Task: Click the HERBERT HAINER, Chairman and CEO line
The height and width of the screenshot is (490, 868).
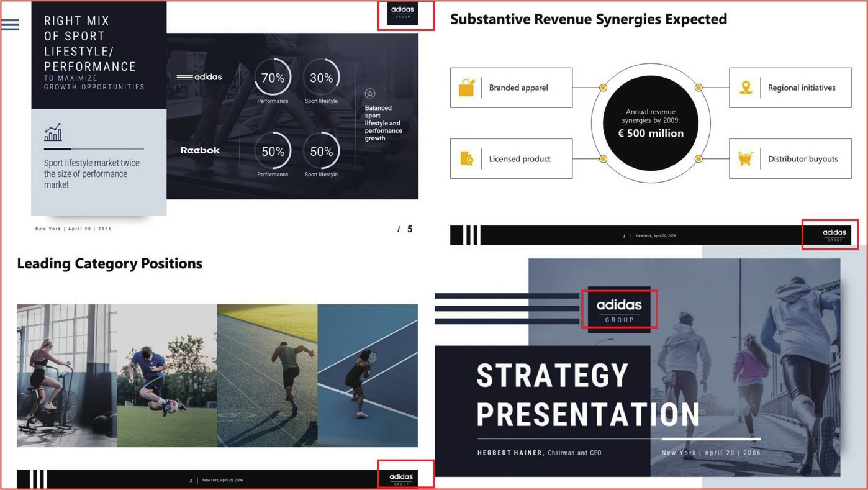Action: [539, 453]
